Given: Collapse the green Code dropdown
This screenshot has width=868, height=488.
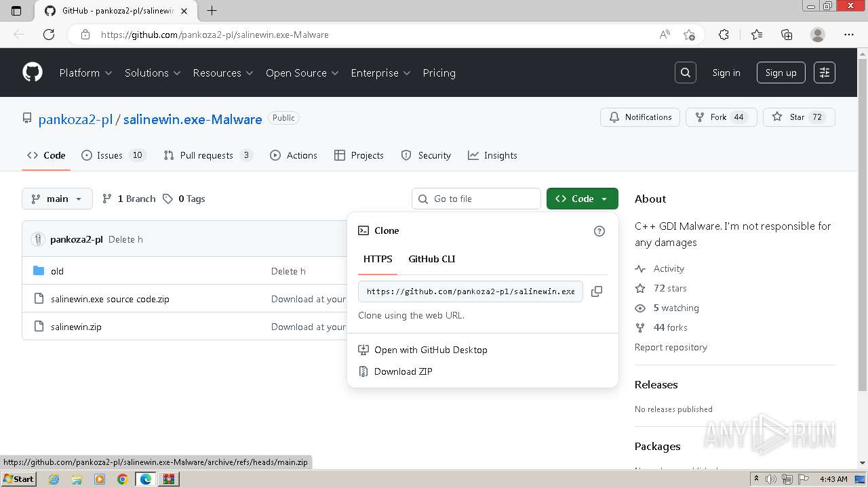Looking at the screenshot, I should point(583,199).
